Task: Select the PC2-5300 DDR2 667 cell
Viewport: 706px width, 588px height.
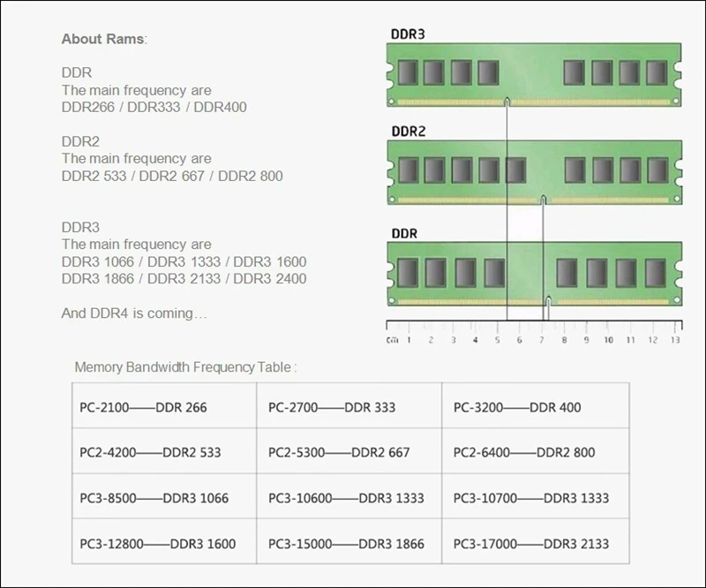Action: click(349, 451)
